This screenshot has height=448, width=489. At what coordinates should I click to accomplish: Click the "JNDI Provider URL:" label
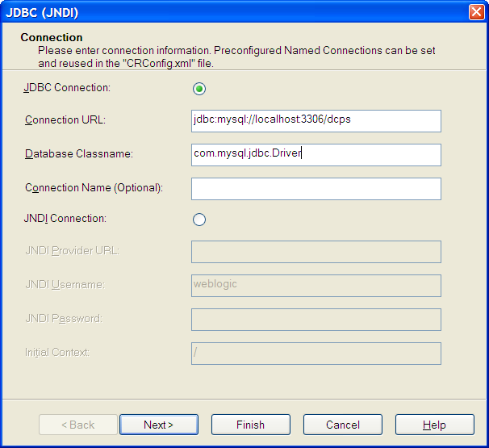pyautogui.click(x=73, y=250)
